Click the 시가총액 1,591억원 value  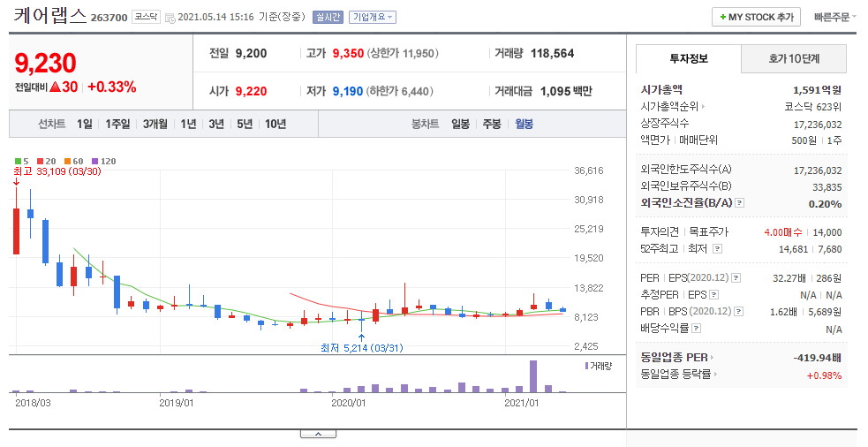click(x=817, y=90)
